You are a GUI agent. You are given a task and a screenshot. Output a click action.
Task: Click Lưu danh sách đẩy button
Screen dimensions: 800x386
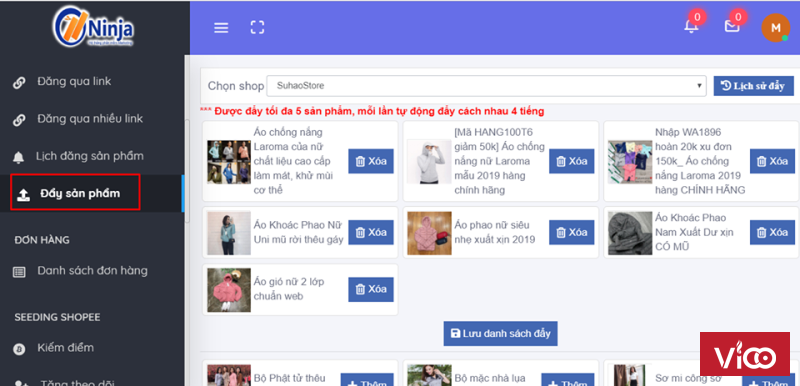click(501, 333)
